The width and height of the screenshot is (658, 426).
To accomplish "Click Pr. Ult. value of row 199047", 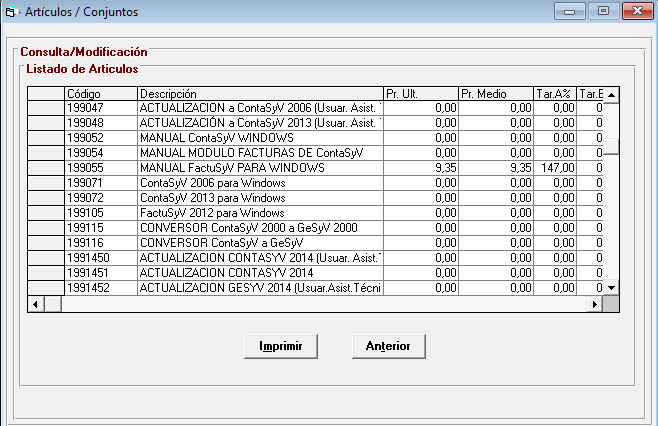I will click(x=420, y=108).
